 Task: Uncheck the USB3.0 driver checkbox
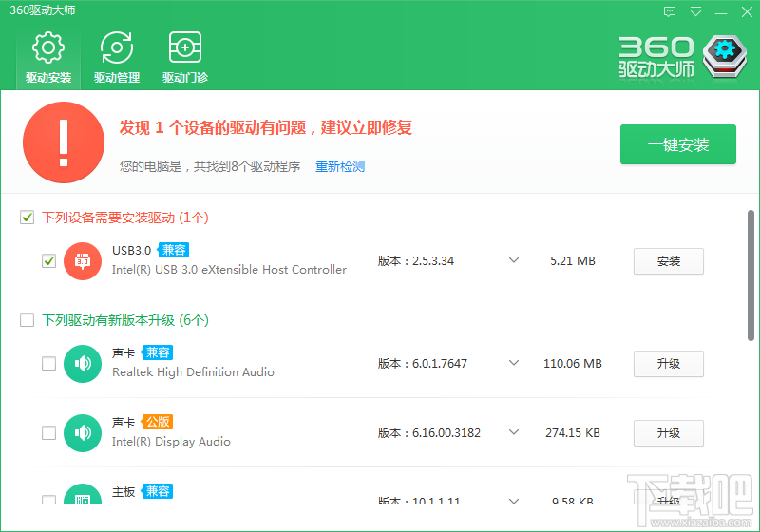point(49,261)
